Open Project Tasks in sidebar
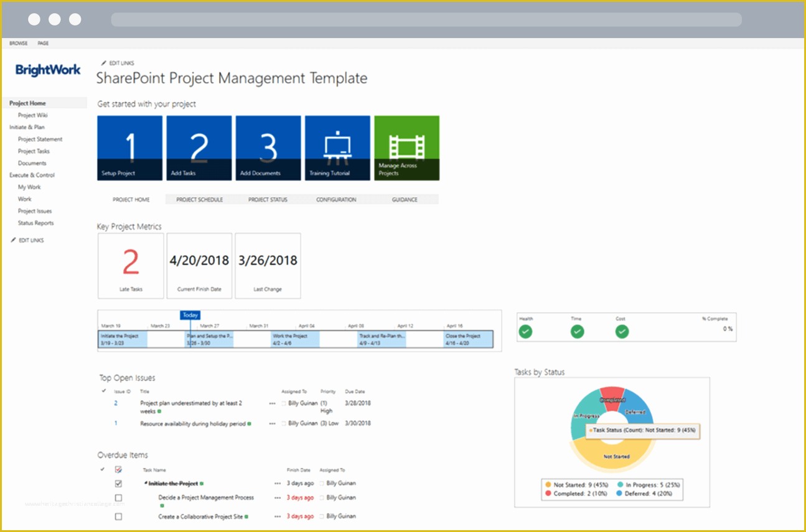The height and width of the screenshot is (532, 806). point(34,151)
